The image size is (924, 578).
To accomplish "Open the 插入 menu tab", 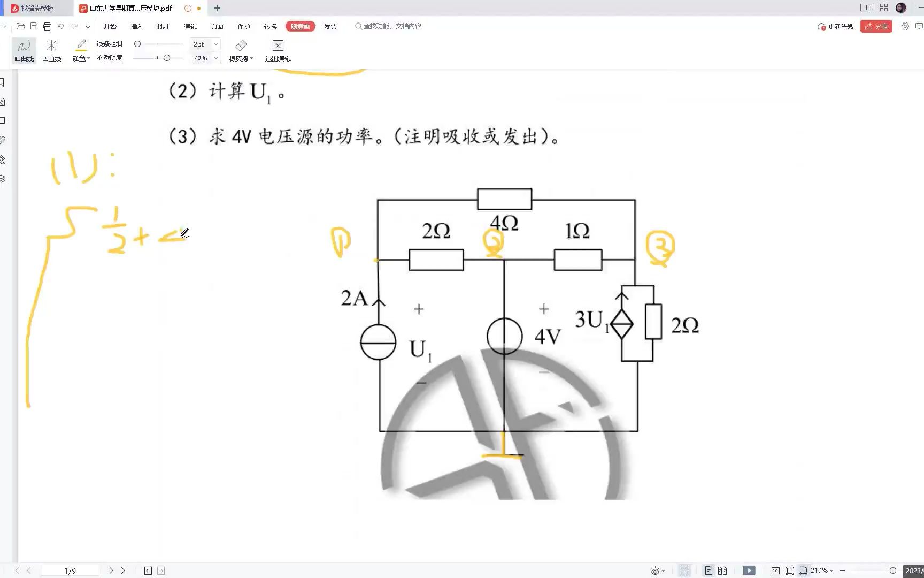I will point(137,26).
